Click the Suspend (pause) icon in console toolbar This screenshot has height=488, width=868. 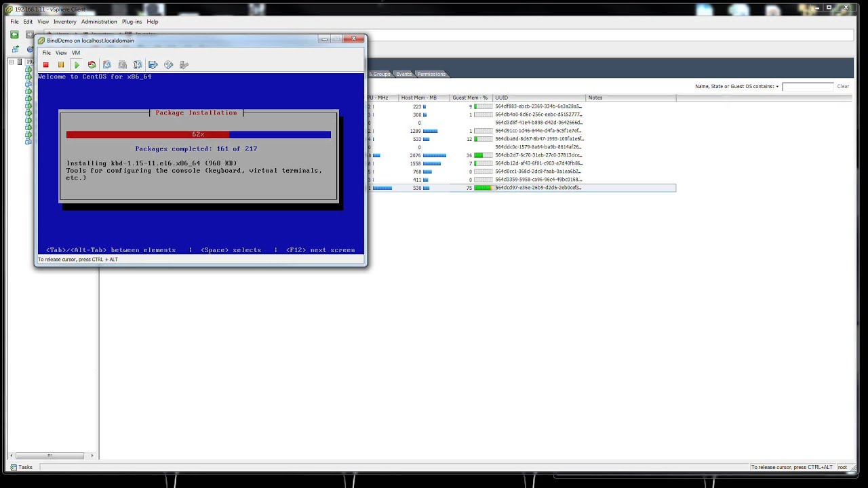61,65
